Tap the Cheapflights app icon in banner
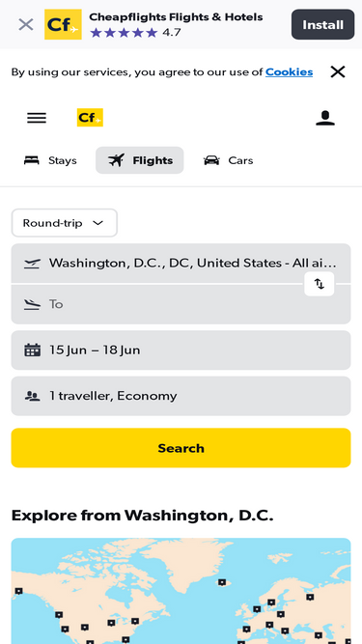 [63, 25]
